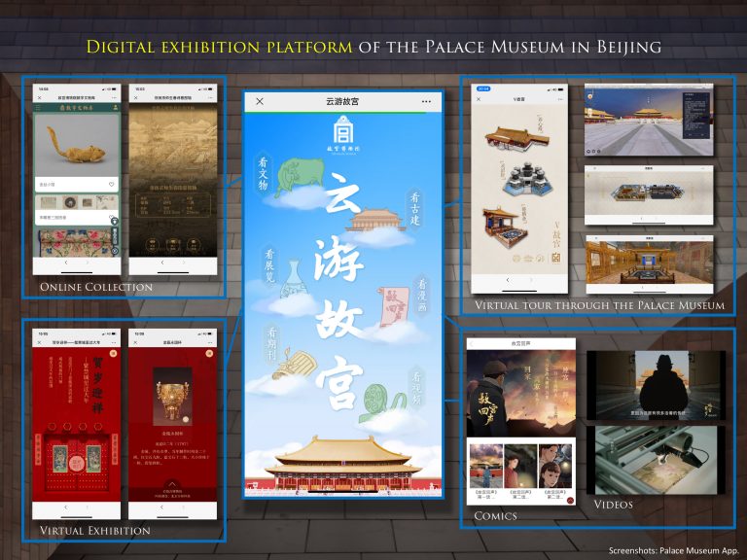Open the left door god painting
This screenshot has height=560, width=747.
(60, 458)
